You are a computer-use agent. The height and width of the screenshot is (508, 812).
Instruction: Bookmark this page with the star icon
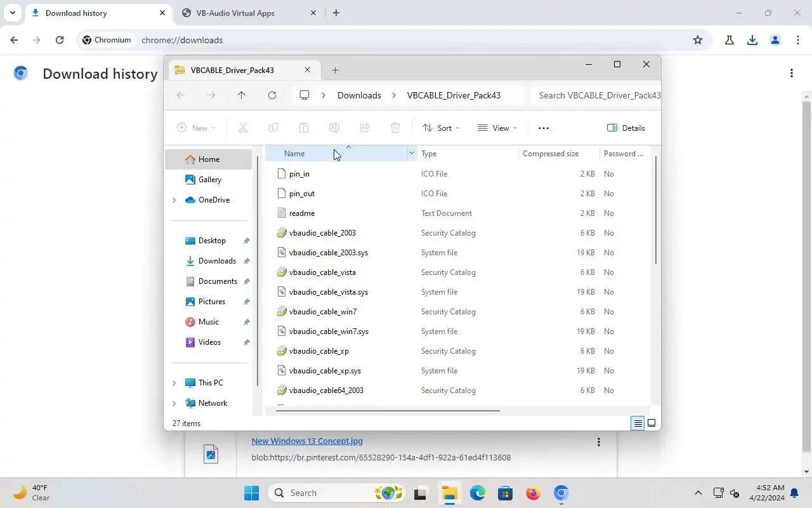tap(698, 40)
